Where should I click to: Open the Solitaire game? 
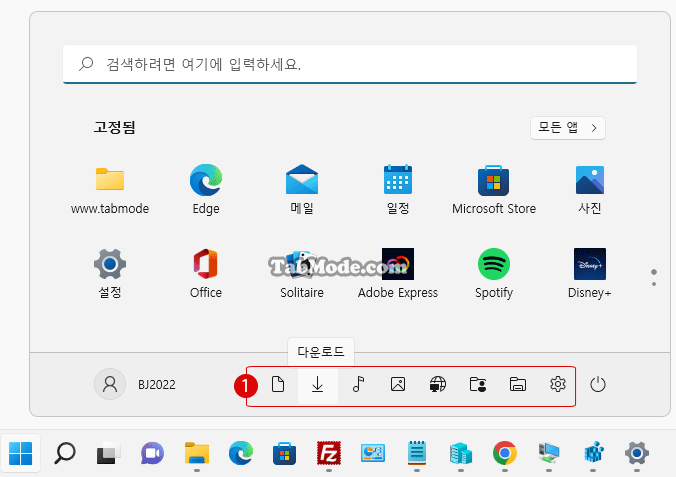[302, 273]
